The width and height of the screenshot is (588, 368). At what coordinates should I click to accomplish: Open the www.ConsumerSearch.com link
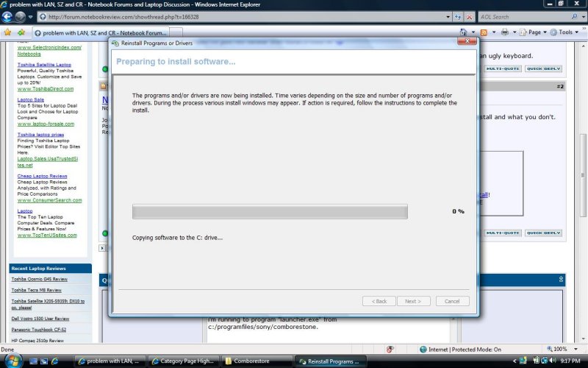pyautogui.click(x=49, y=200)
